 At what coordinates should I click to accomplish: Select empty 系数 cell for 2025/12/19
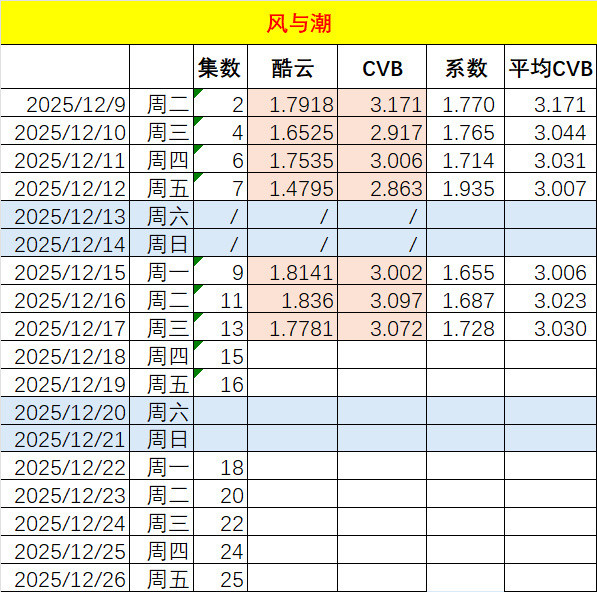(x=466, y=383)
